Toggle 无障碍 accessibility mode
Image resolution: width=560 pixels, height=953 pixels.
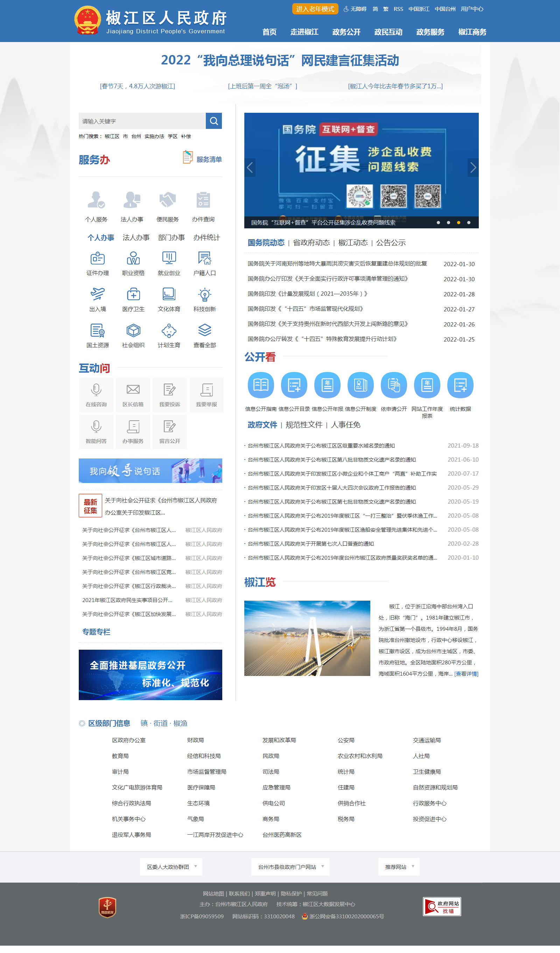pyautogui.click(x=355, y=9)
